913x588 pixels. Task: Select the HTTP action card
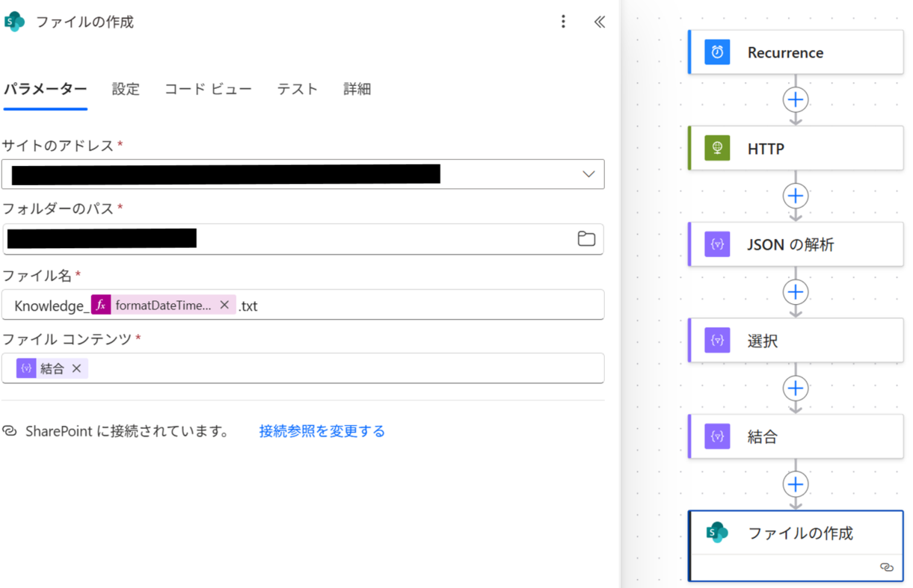pos(796,149)
